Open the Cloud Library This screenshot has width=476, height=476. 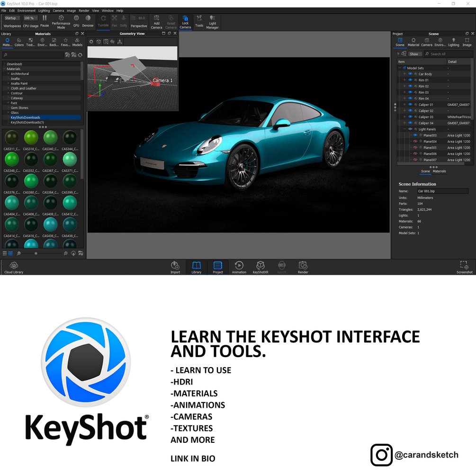(x=14, y=268)
